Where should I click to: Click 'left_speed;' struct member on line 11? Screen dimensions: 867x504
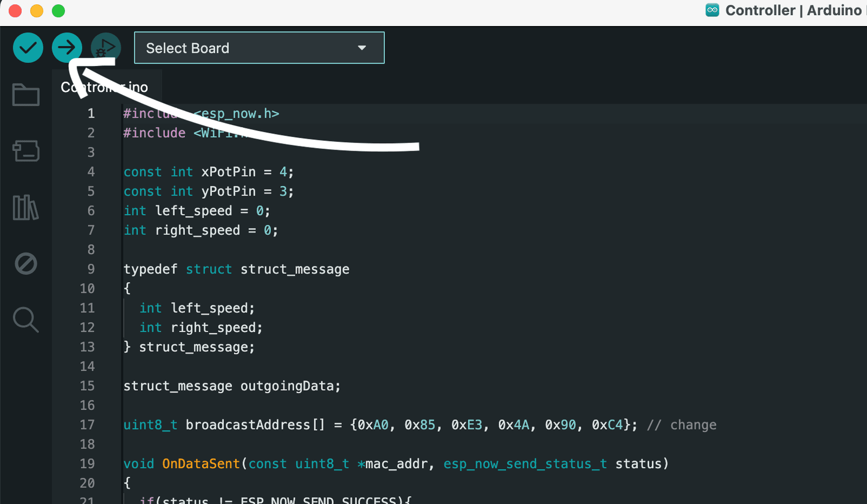213,308
